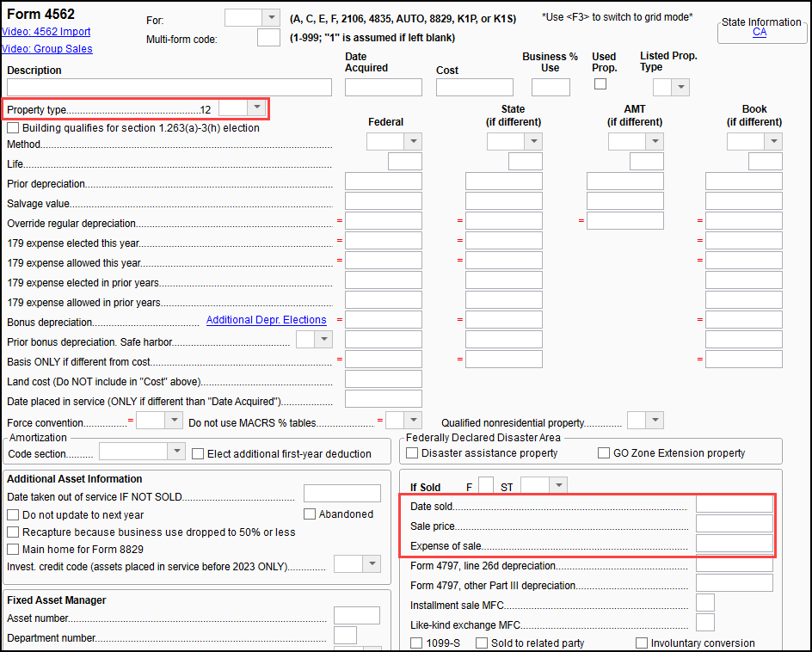Screen dimensions: 812x652
Task: Open the Video: 4562 Import link
Action: [46, 32]
